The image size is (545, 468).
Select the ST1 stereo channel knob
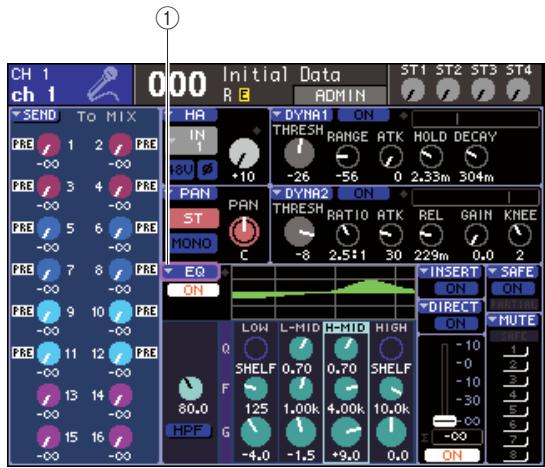413,90
